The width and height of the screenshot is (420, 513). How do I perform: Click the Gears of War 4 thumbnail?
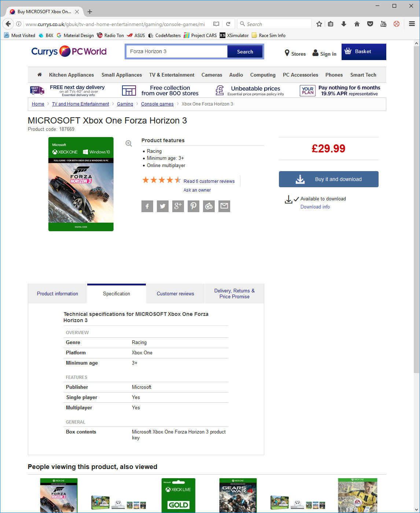pyautogui.click(x=238, y=495)
